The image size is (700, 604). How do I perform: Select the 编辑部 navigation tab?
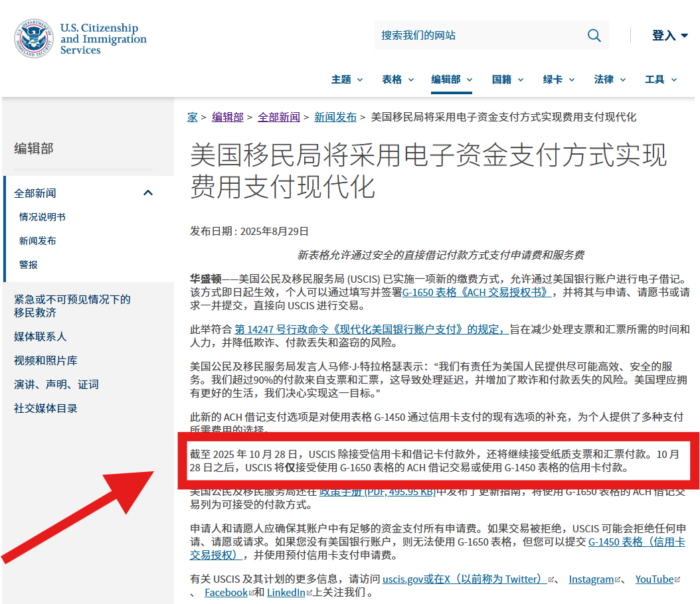[446, 78]
